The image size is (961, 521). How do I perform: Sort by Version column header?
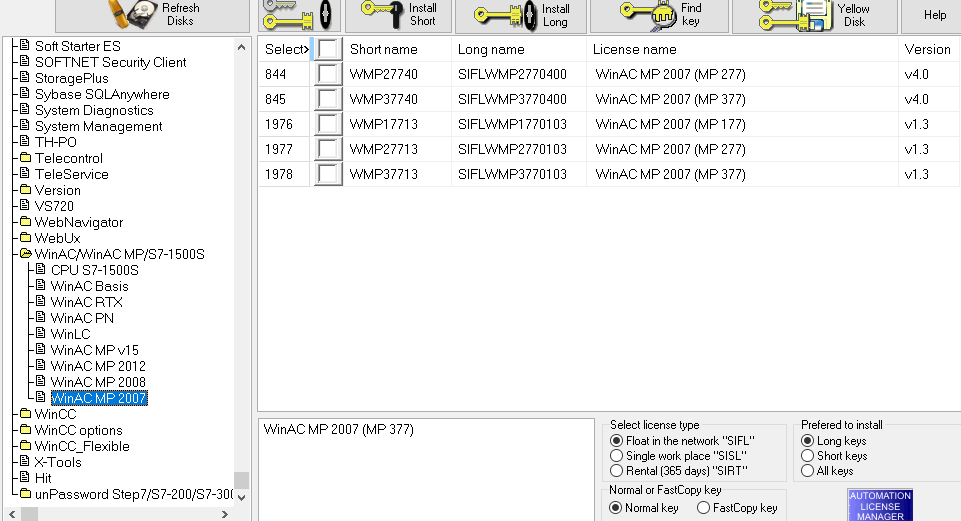[928, 49]
